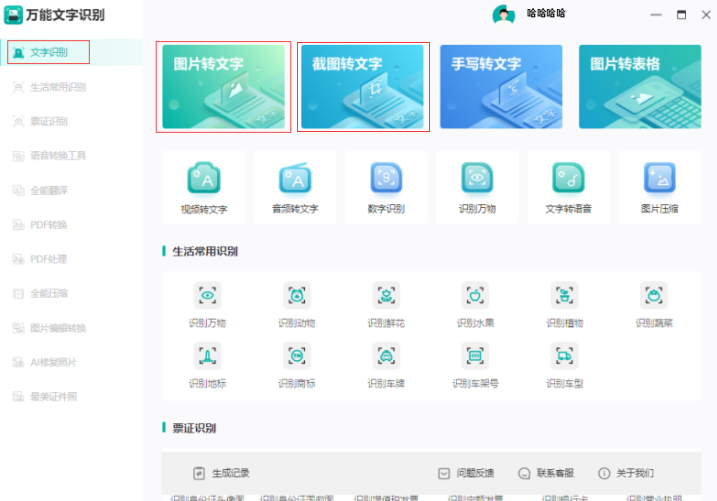Contact support via 联系客服
This screenshot has width=717, height=501.
(546, 473)
